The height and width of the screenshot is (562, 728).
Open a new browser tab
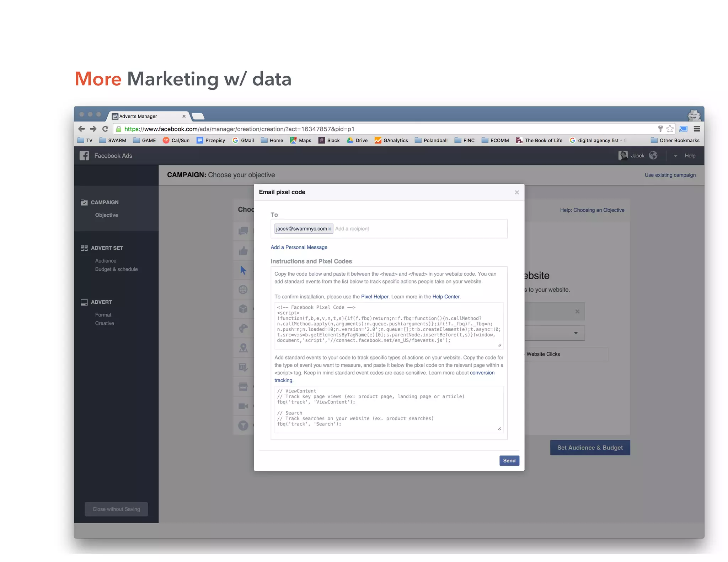tap(198, 116)
